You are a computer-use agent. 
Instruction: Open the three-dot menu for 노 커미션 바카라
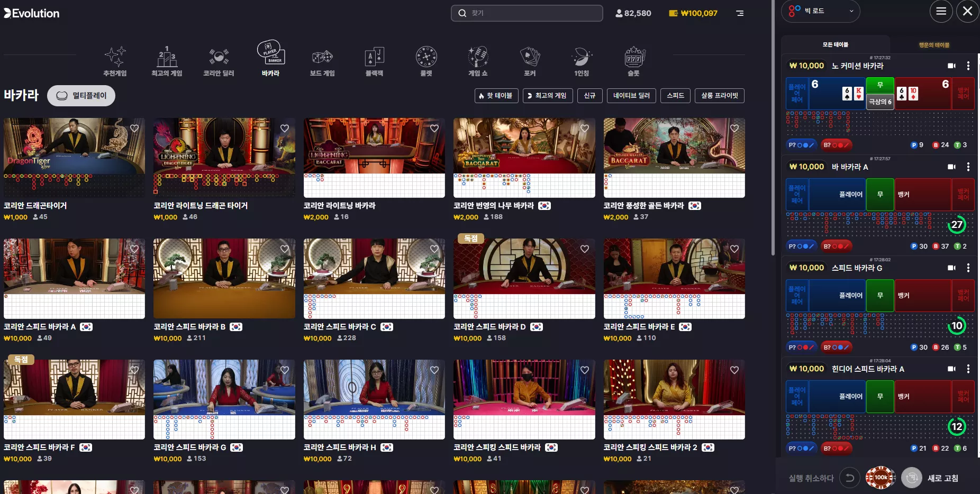(x=968, y=66)
